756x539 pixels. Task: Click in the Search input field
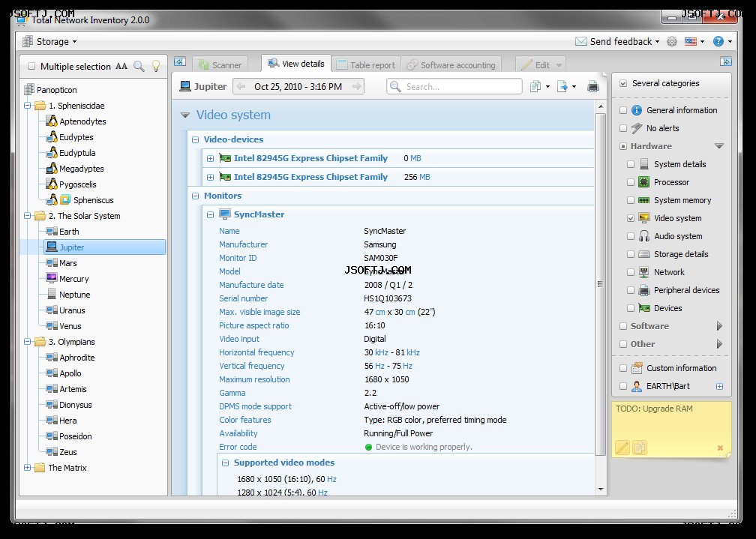pyautogui.click(x=454, y=87)
